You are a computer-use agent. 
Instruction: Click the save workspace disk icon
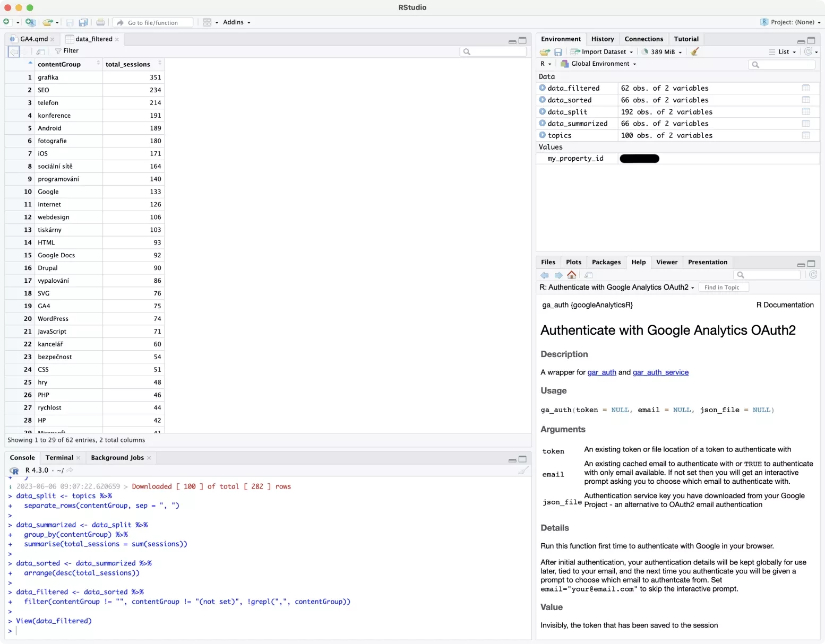(558, 52)
